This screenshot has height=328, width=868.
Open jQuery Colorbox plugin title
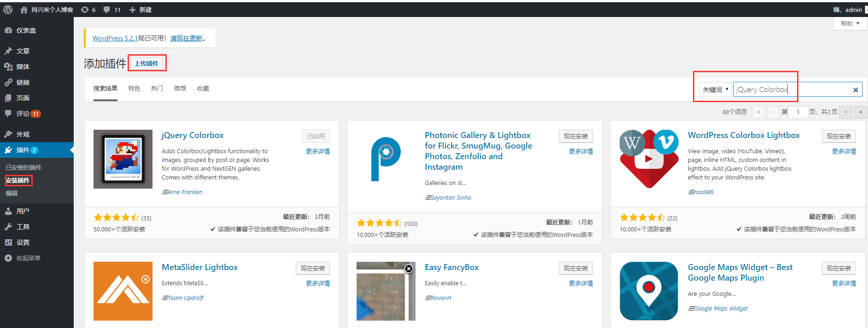coord(193,135)
